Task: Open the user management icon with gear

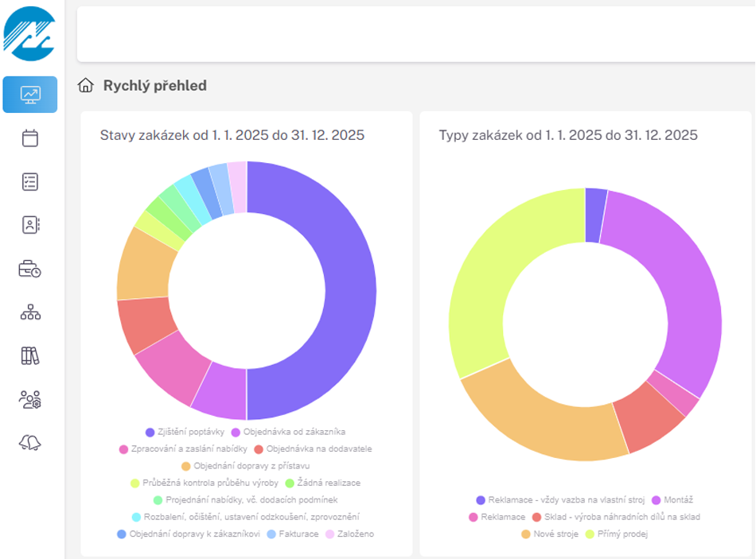Action: click(x=30, y=399)
